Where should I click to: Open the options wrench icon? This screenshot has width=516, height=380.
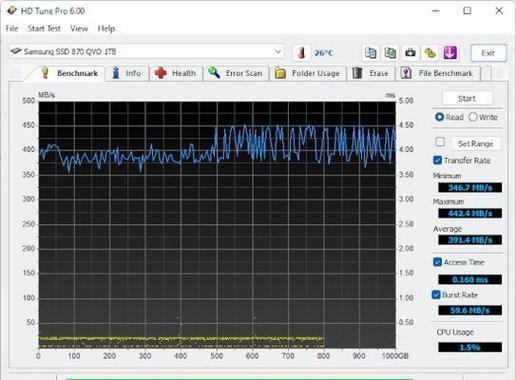430,53
